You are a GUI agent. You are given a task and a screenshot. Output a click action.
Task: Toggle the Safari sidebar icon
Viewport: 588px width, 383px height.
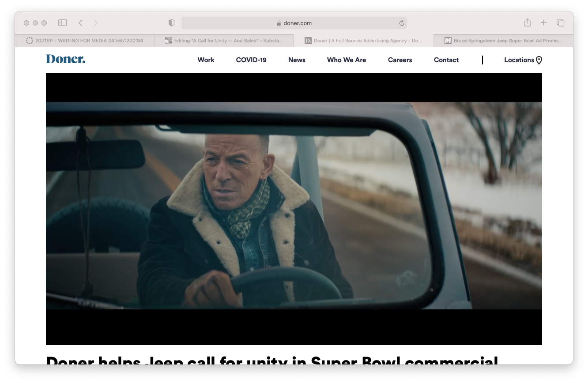point(62,23)
